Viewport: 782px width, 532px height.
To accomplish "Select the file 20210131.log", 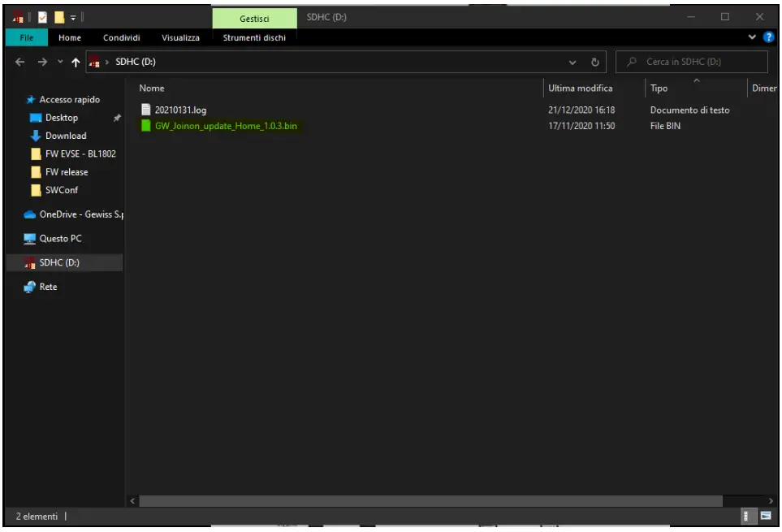I will click(180, 110).
